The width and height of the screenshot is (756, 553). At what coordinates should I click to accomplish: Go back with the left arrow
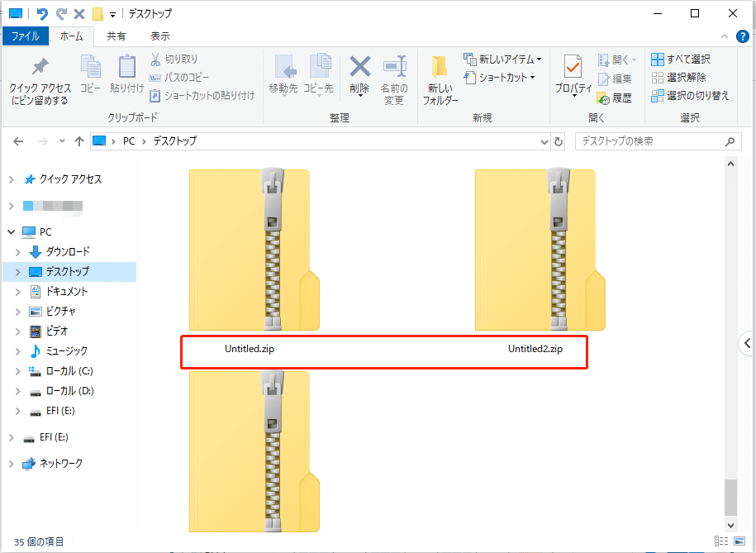tap(18, 141)
